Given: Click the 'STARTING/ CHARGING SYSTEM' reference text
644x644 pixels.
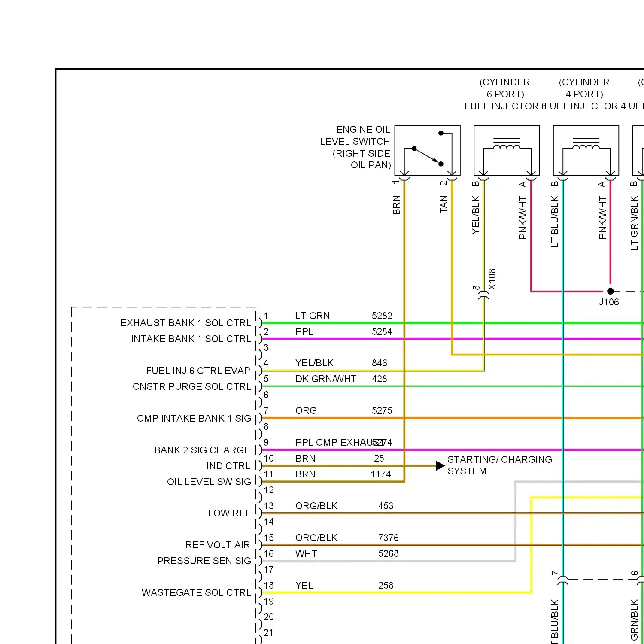Looking at the screenshot, I should 500,465.
